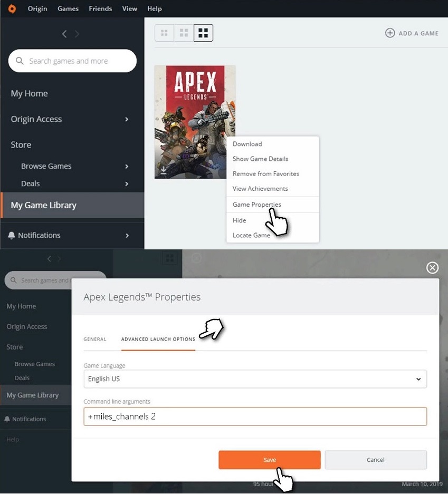The height and width of the screenshot is (494, 448).
Task: Switch to Advanced Launch Options tab
Action: tap(158, 339)
